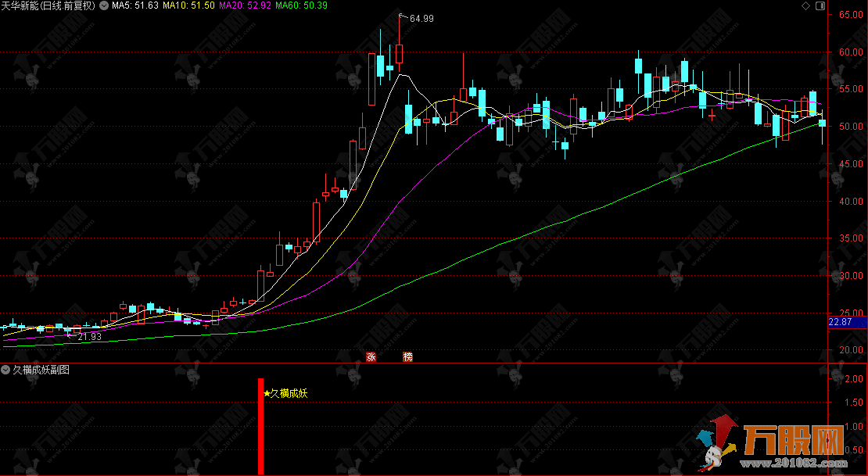Expand the 久横成妖副图 indicator menu arrow
Viewport: 868px width, 476px height.
5,370
